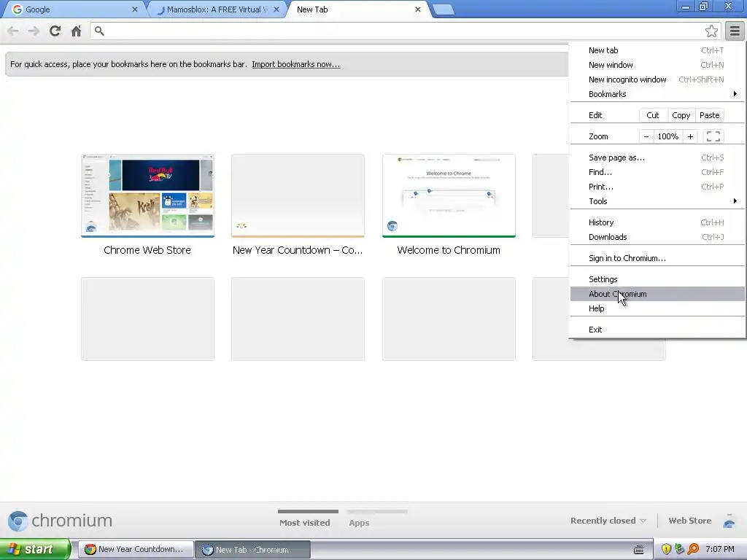The width and height of the screenshot is (747, 560).
Task: Increase zoom with the plus button
Action: coord(690,136)
